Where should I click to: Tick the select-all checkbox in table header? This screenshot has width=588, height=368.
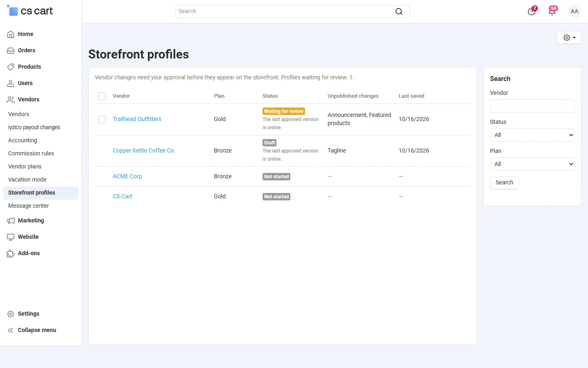(x=102, y=96)
